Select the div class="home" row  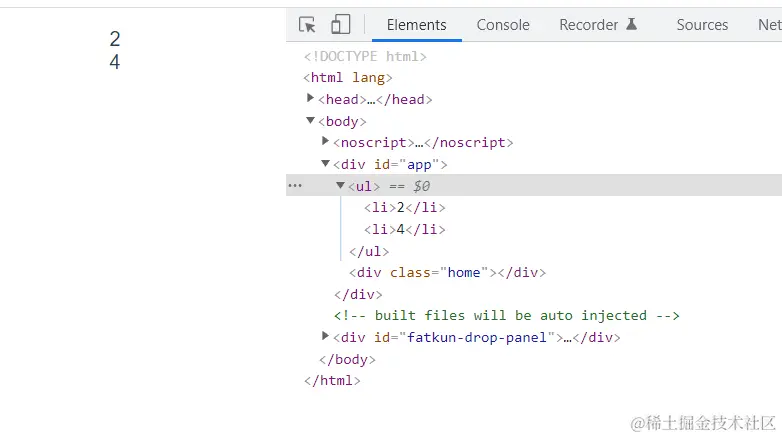(447, 273)
